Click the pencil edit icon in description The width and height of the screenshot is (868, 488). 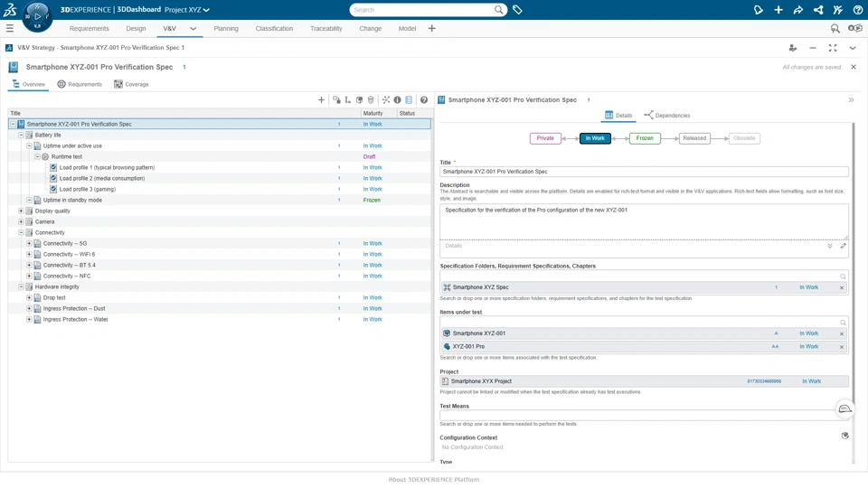point(843,246)
